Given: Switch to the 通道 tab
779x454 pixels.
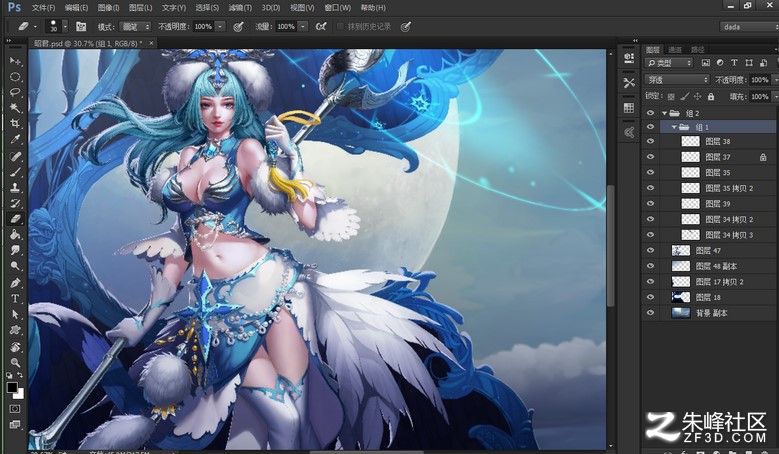Looking at the screenshot, I should coord(675,50).
